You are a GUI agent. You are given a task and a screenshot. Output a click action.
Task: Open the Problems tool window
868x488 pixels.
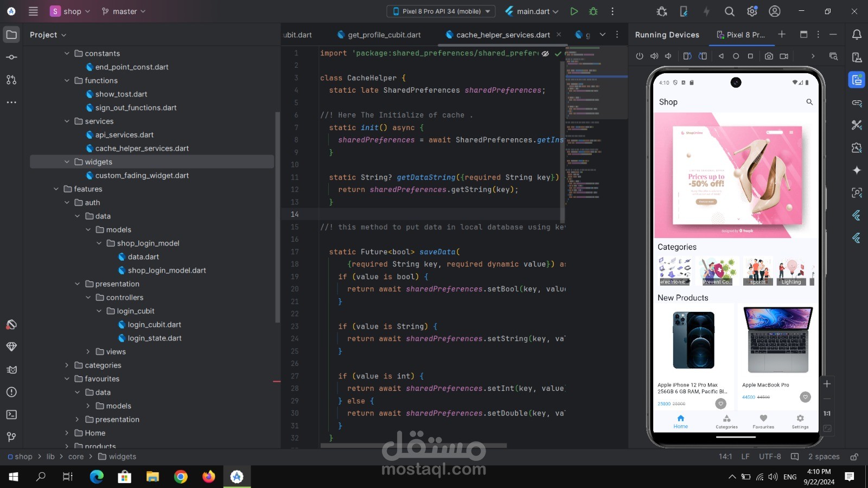click(x=11, y=392)
